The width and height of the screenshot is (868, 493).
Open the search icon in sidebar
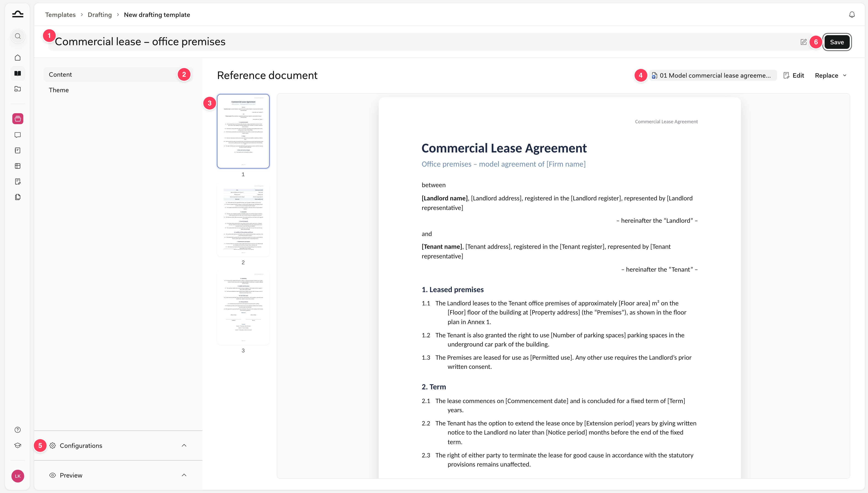click(18, 36)
